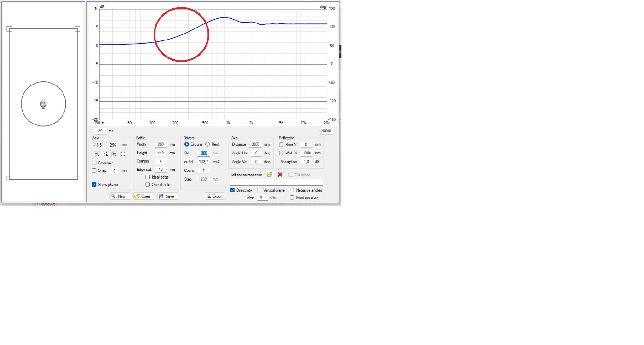
Task: Clear half space response with red X
Action: 280,175
